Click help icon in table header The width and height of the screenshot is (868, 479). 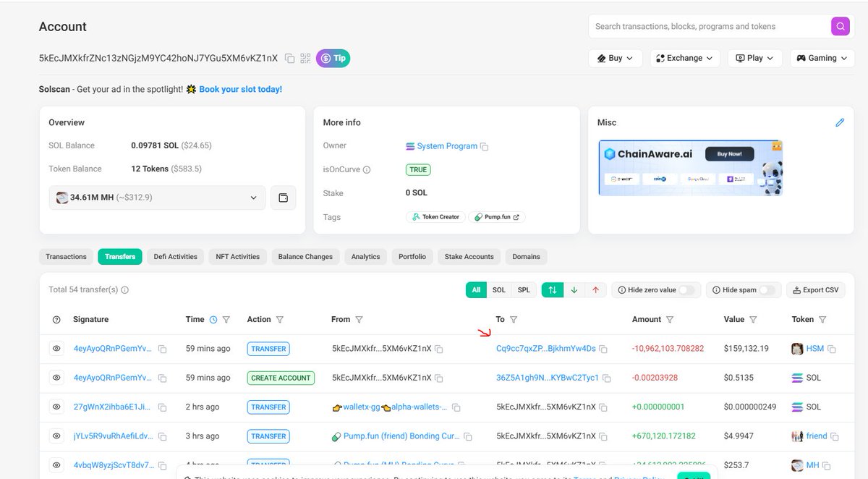56,320
